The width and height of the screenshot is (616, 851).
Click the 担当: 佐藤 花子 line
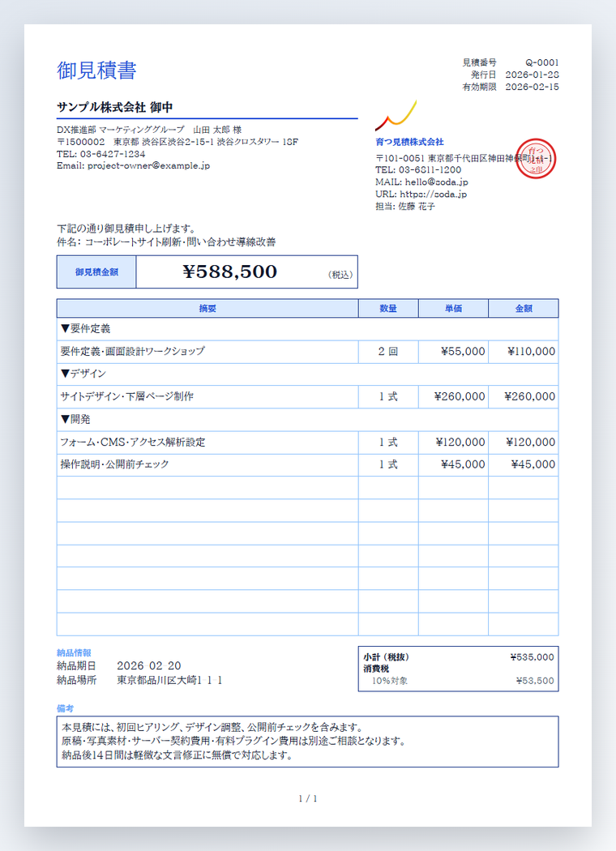pos(405,206)
